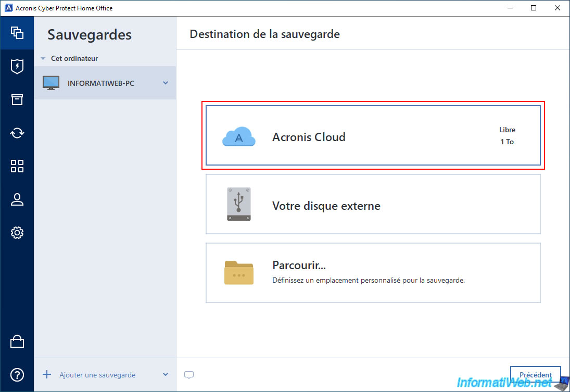Viewport: 570px width, 392px height.
Task: Select INFORMATIWEB-PC backup entry
Action: pyautogui.click(x=105, y=83)
